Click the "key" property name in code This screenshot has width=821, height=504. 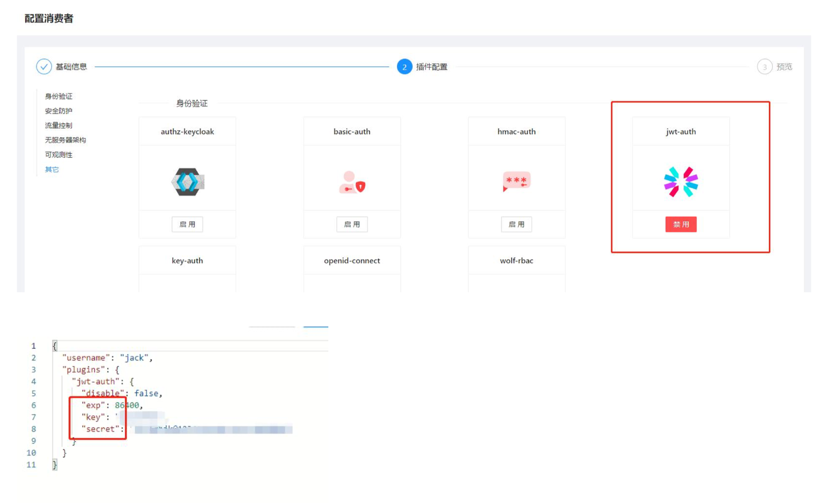click(x=93, y=417)
